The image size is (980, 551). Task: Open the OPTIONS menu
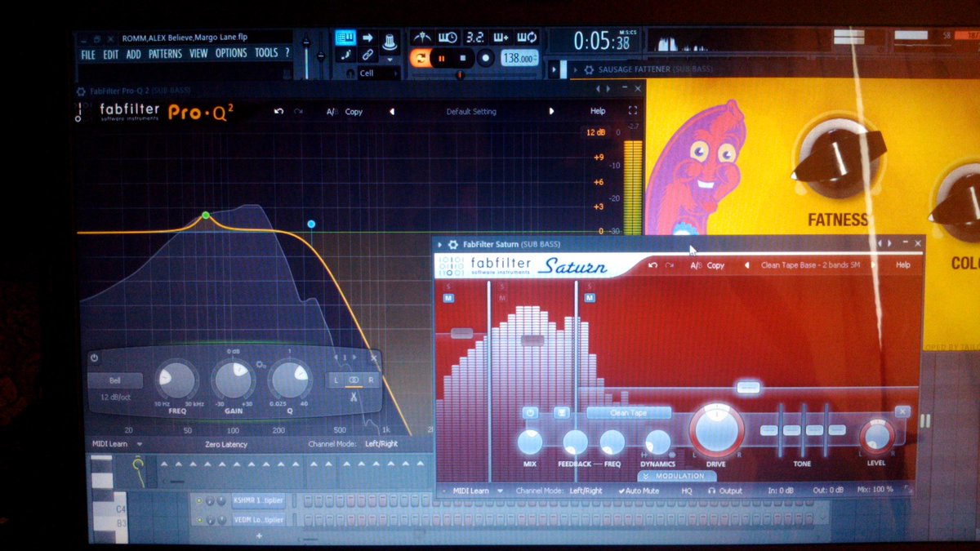(231, 53)
